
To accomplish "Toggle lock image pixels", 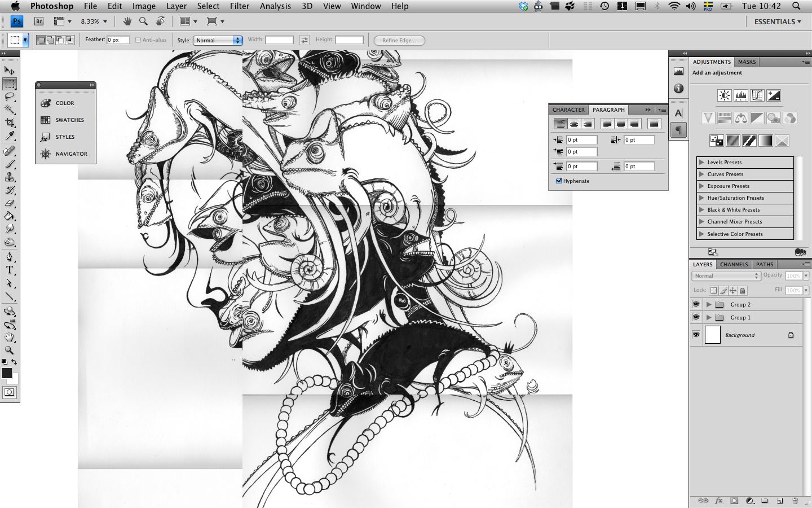I will pyautogui.click(x=723, y=290).
